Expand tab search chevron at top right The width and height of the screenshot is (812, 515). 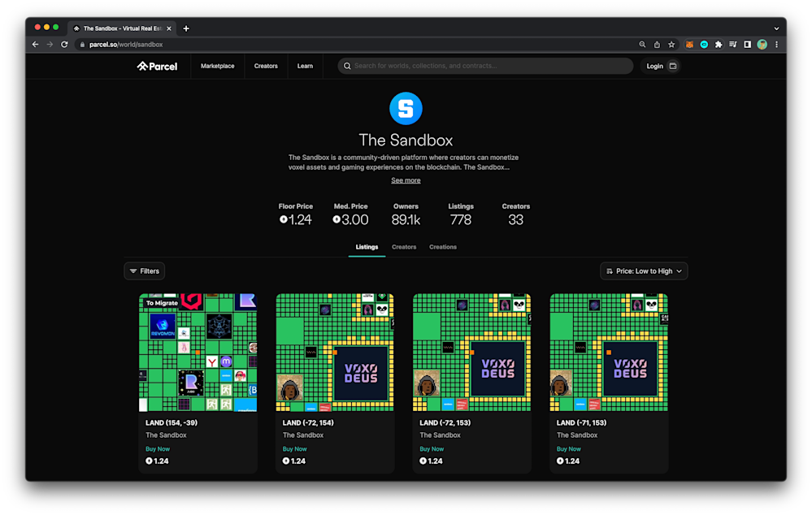pos(776,28)
